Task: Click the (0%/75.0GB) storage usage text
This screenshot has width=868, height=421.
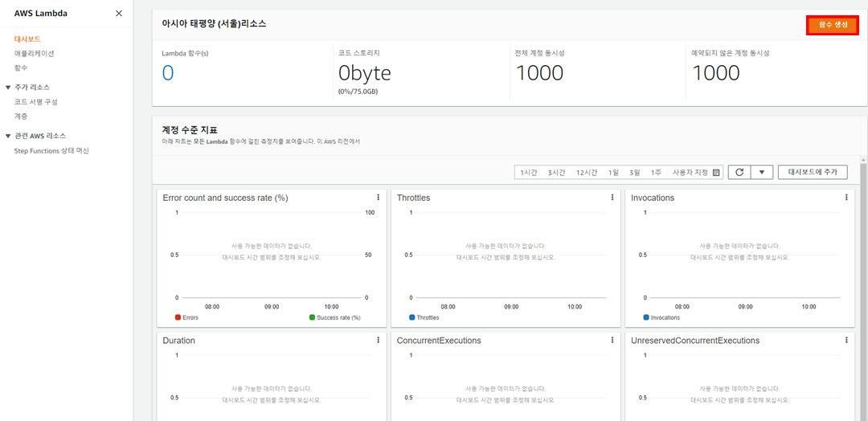Action: [x=358, y=92]
